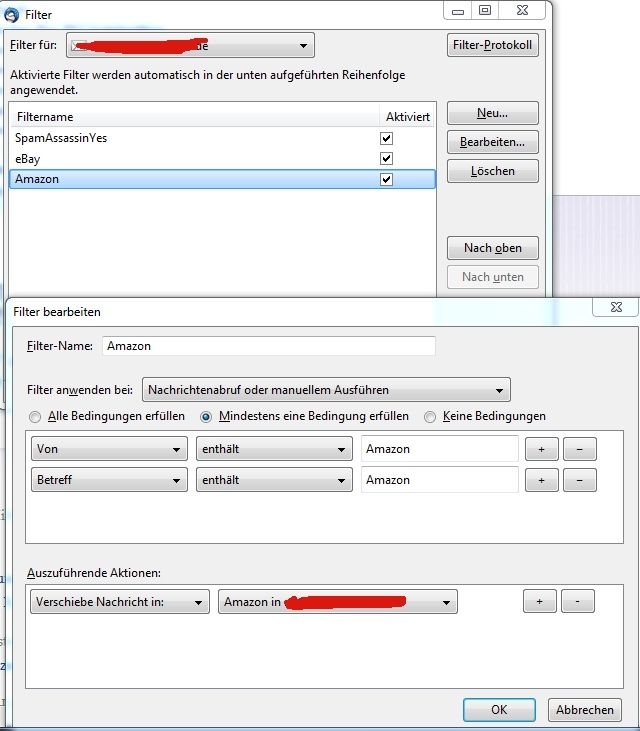Viewport: 640px width, 731px height.
Task: Uncheck the eBay filter
Action: tap(387, 159)
